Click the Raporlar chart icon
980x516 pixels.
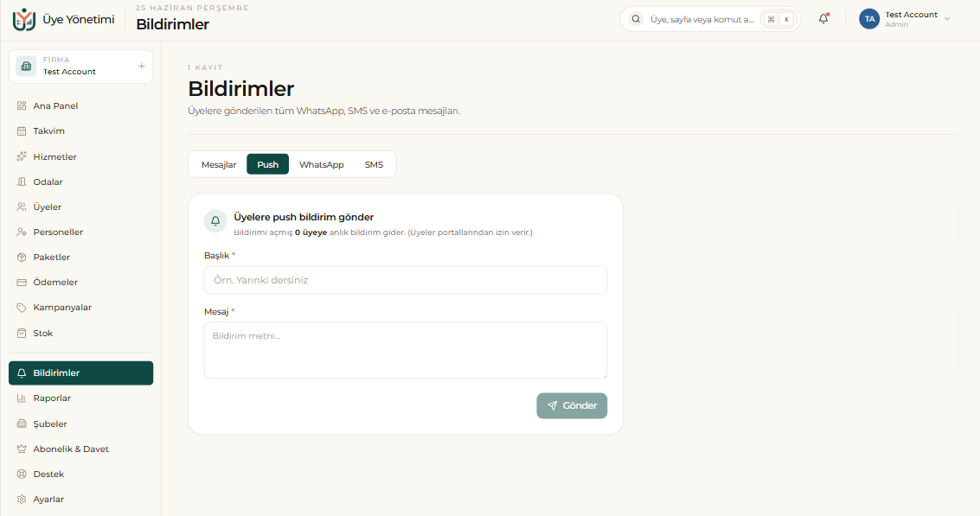click(22, 398)
